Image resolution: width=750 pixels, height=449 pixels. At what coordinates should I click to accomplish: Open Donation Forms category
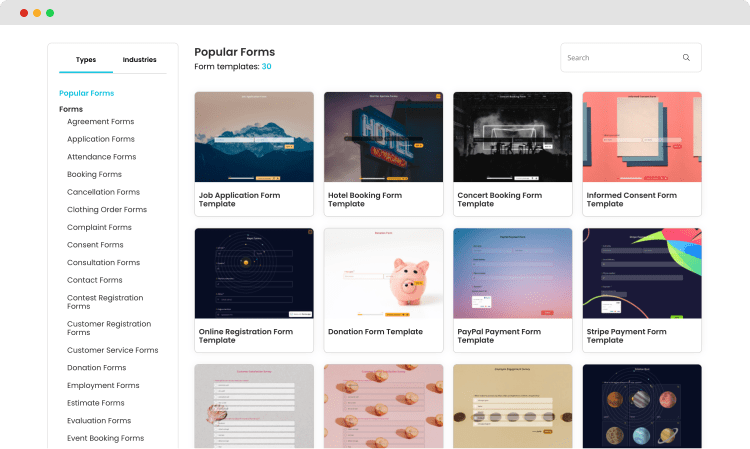tap(98, 368)
